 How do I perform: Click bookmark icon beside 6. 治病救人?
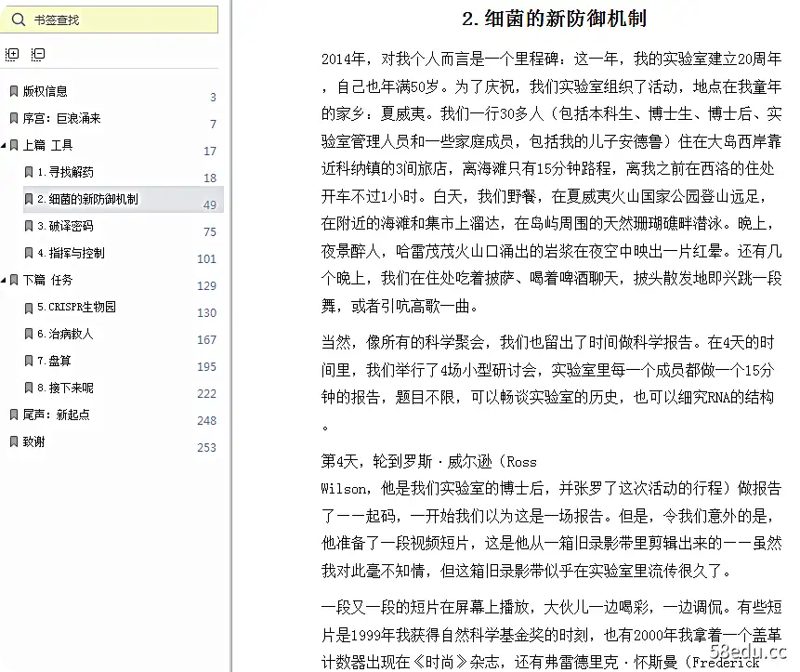point(29,334)
